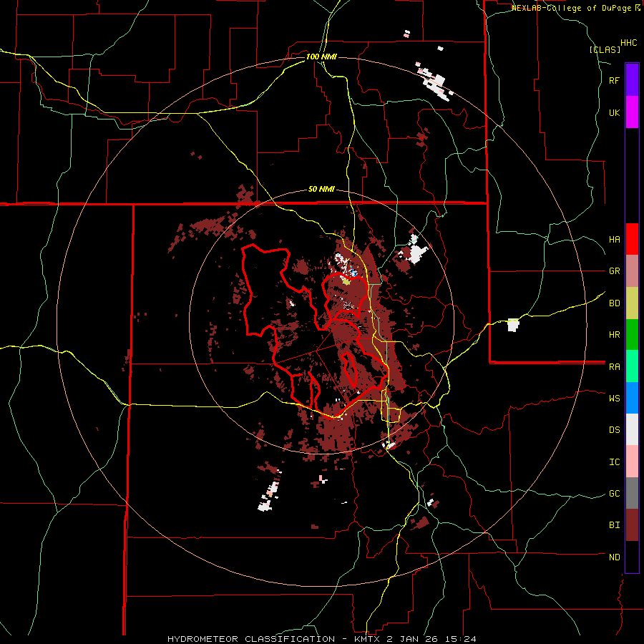Click the GR legend label

614,271
